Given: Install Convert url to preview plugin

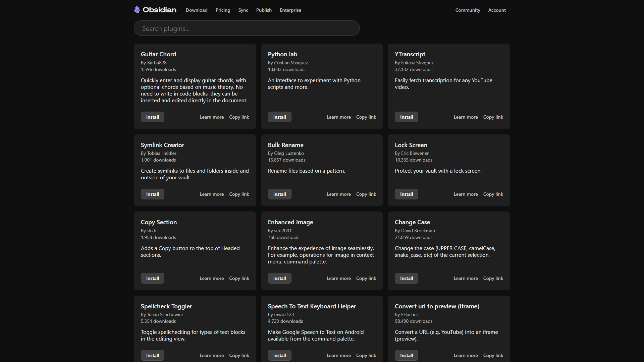Looking at the screenshot, I should [x=407, y=355].
